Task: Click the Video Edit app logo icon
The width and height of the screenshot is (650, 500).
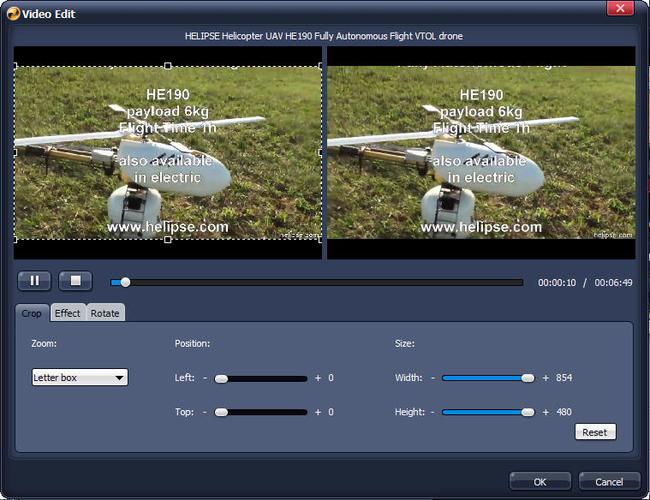Action: tap(13, 14)
